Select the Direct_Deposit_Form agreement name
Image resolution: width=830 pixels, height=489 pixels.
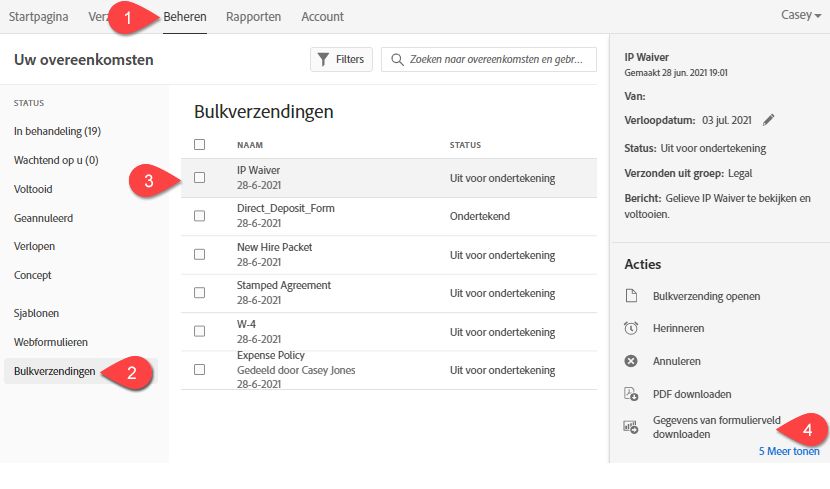pos(286,209)
